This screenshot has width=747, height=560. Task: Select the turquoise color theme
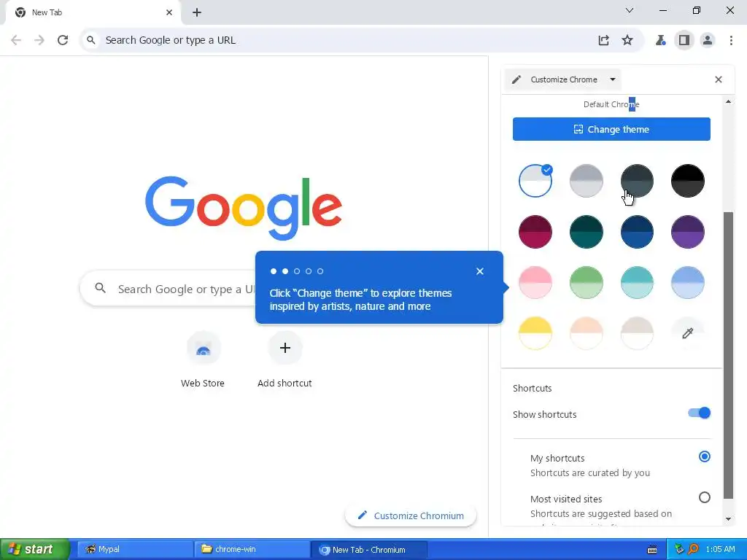pyautogui.click(x=637, y=282)
